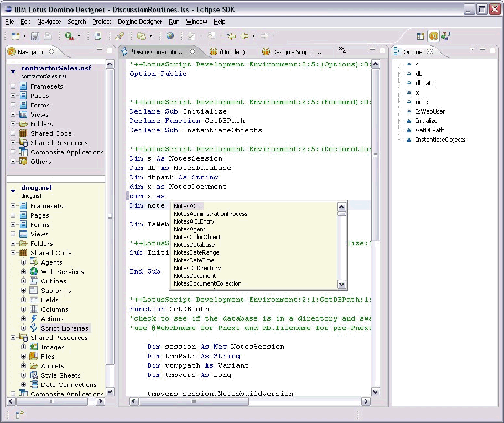Screen dimensions: 504x423
Task: Expand the Script Libraries node
Action: click(x=23, y=328)
